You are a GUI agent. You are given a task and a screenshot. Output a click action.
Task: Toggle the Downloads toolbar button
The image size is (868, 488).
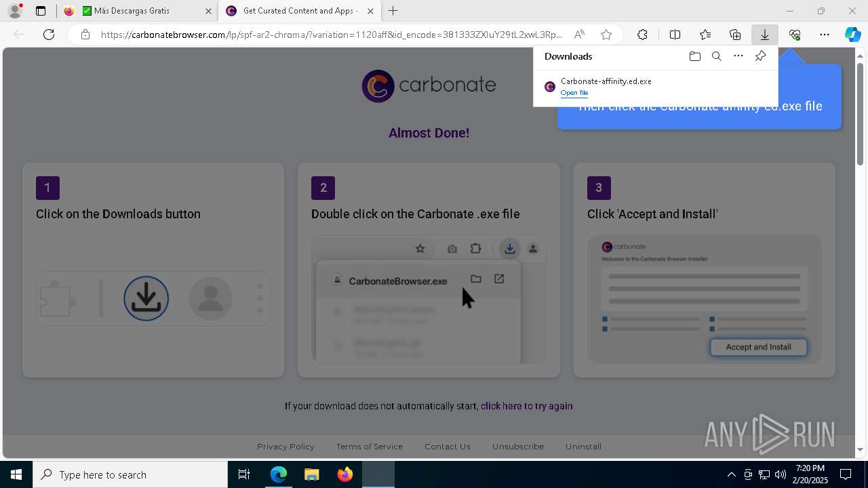pos(764,35)
